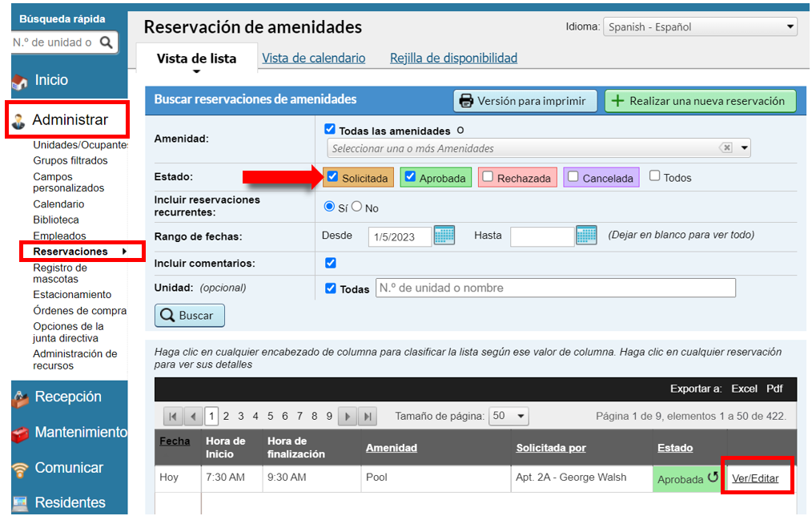Sort the list by Fecha column
The width and height of the screenshot is (812, 520).
click(175, 441)
